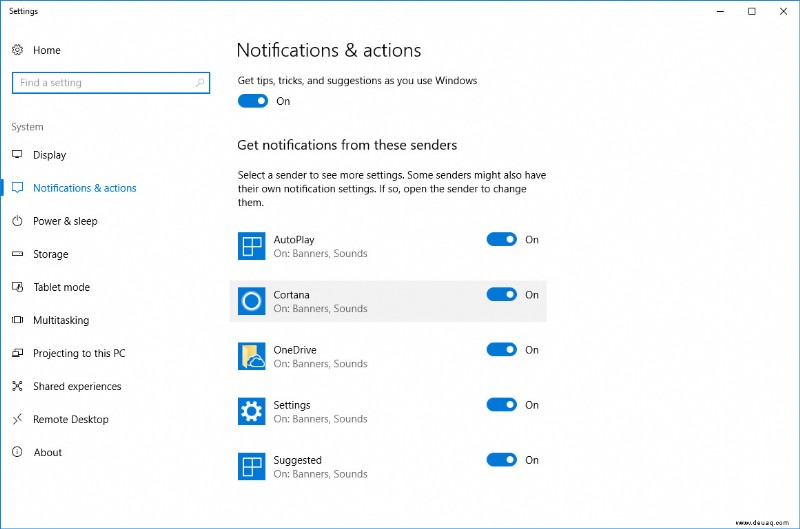Toggle OneDrive notifications off
This screenshot has width=800, height=529.
(502, 349)
